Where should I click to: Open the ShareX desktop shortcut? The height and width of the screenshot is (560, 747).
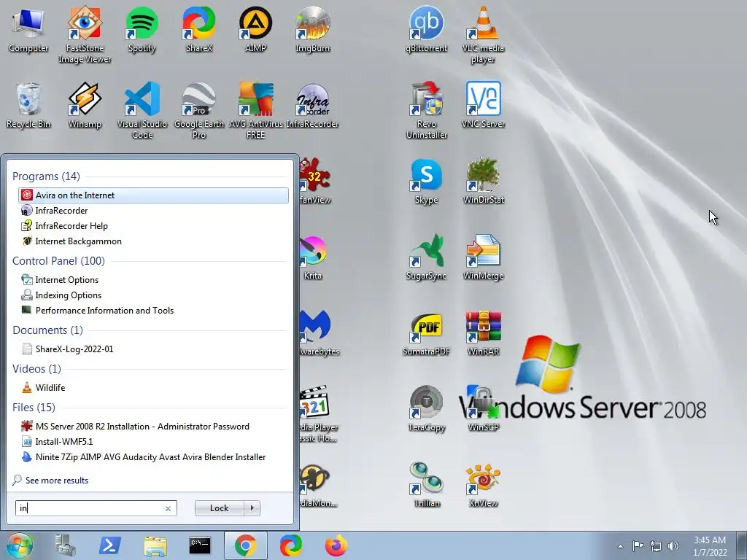pos(198,29)
